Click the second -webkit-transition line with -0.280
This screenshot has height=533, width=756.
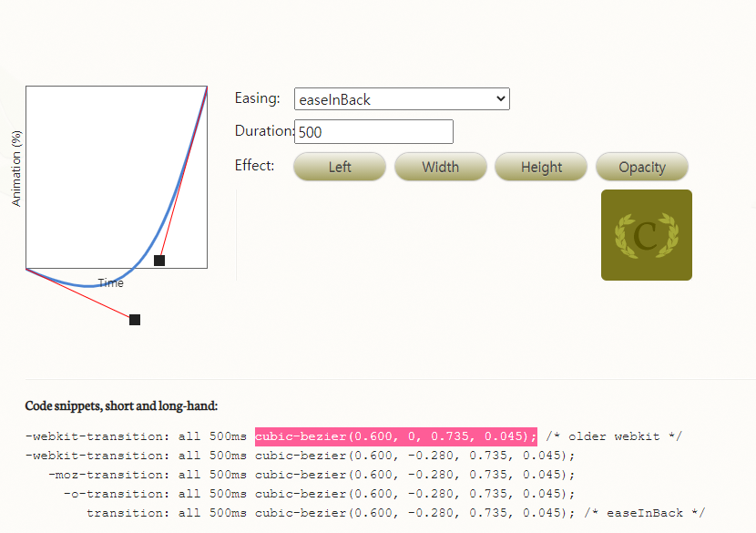300,456
